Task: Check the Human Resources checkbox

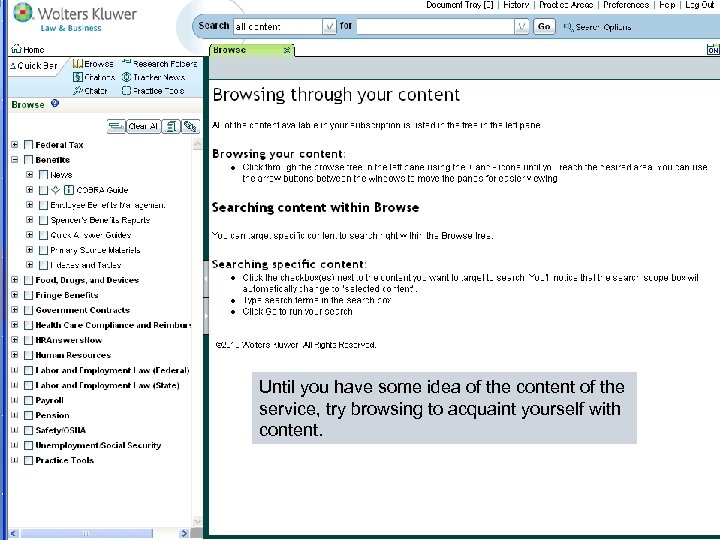Action: click(28, 355)
